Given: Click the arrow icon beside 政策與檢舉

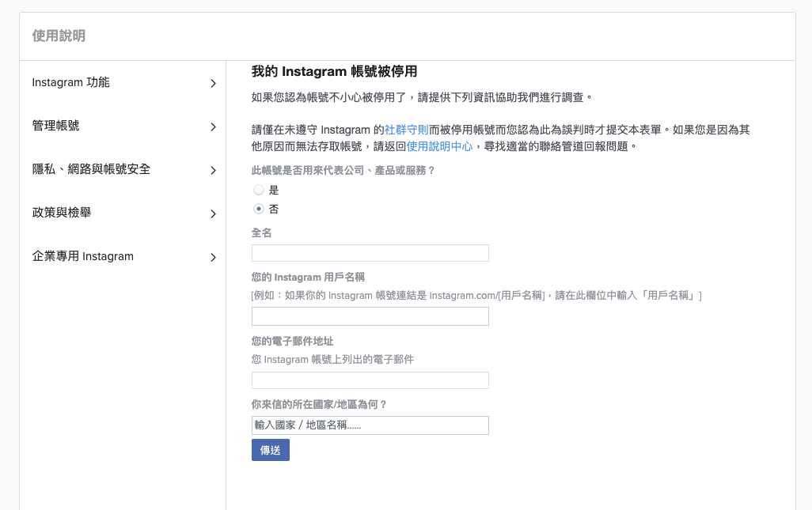Looking at the screenshot, I should (213, 213).
